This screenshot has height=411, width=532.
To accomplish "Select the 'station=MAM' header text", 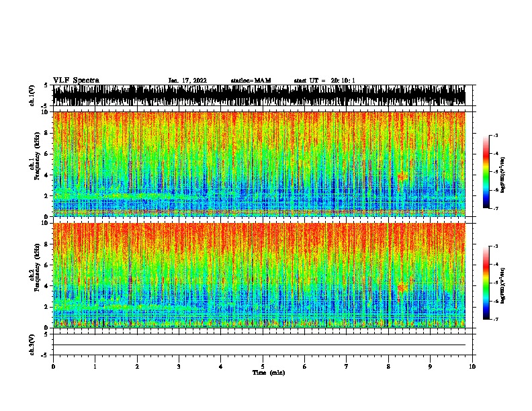I will [251, 81].
